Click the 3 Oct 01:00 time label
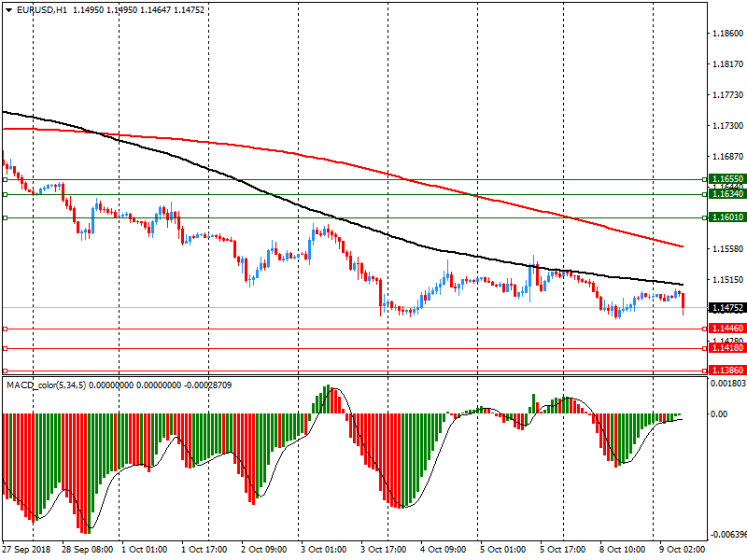Image resolution: width=747 pixels, height=560 pixels. pos(323,551)
